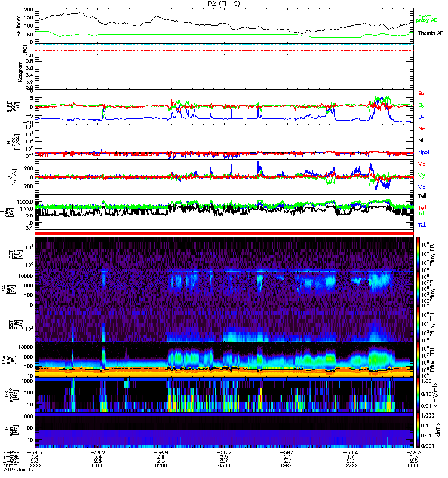Screen dimensions: 448x478
Task: Click the FBK scm [Hz] axis title
Action: click(12, 430)
